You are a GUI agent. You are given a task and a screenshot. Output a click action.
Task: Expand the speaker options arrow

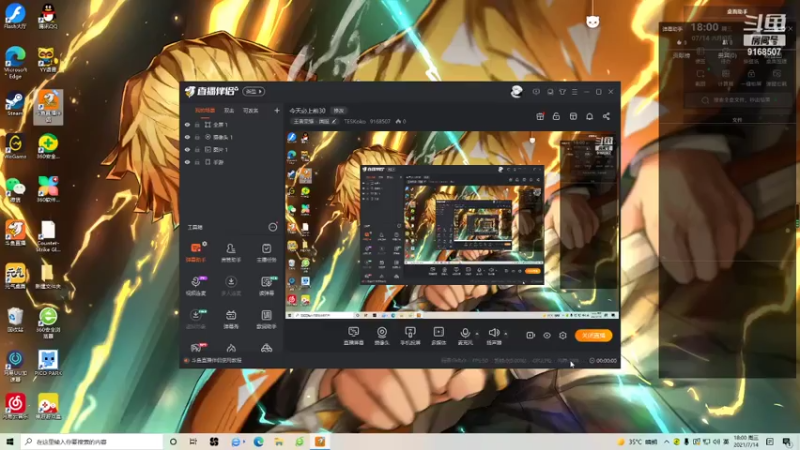[506, 334]
